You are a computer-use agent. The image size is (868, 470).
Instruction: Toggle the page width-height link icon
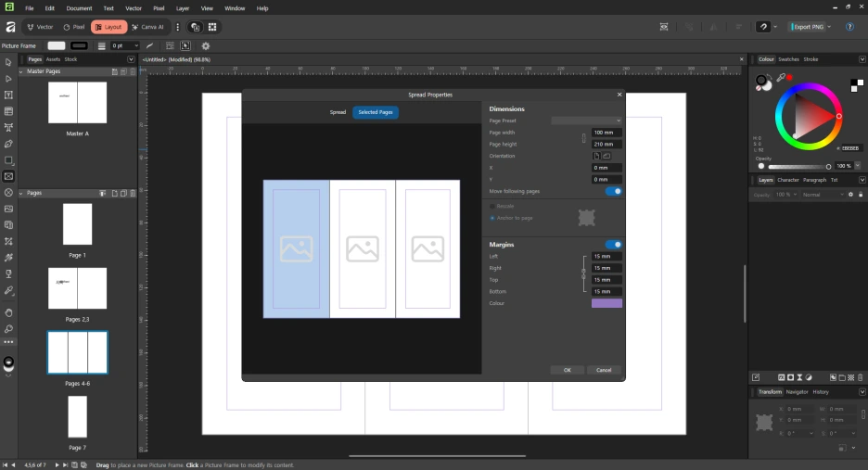click(x=583, y=138)
